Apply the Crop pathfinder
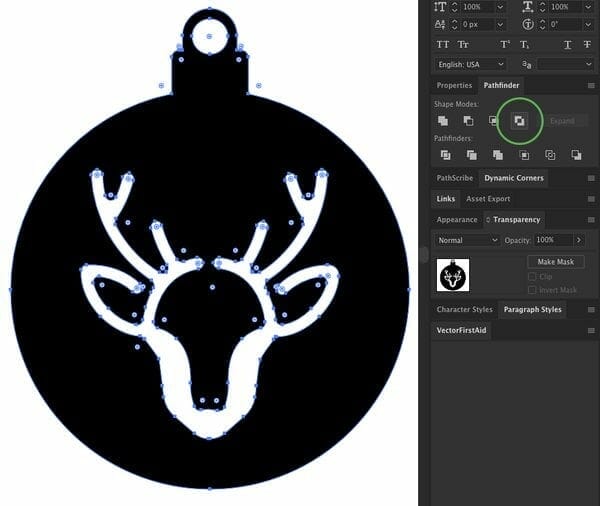600x506 pixels. (524, 155)
